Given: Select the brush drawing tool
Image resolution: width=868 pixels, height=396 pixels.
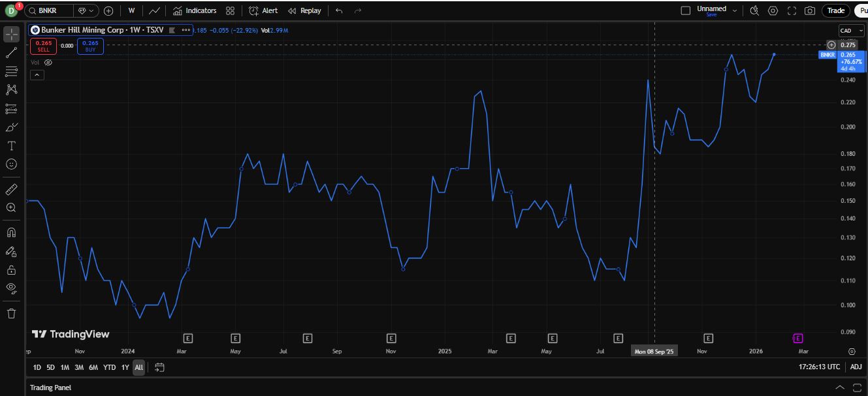Looking at the screenshot, I should 11,127.
